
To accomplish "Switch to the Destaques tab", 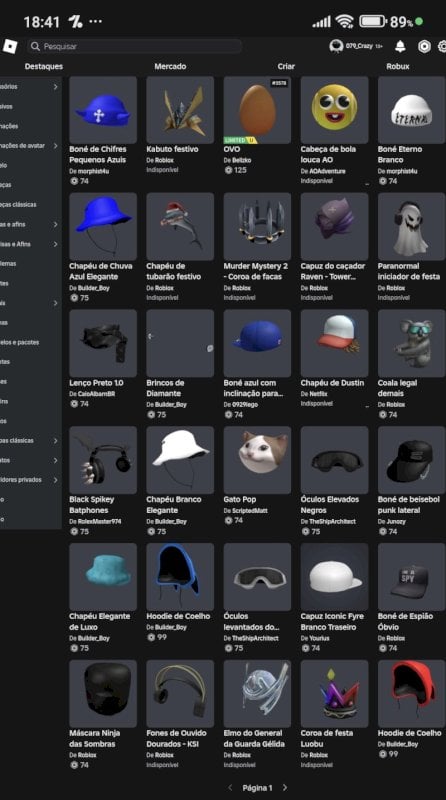I will click(x=44, y=66).
